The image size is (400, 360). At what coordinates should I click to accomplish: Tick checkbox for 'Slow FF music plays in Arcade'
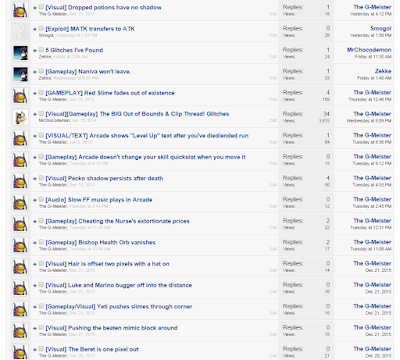click(41, 199)
